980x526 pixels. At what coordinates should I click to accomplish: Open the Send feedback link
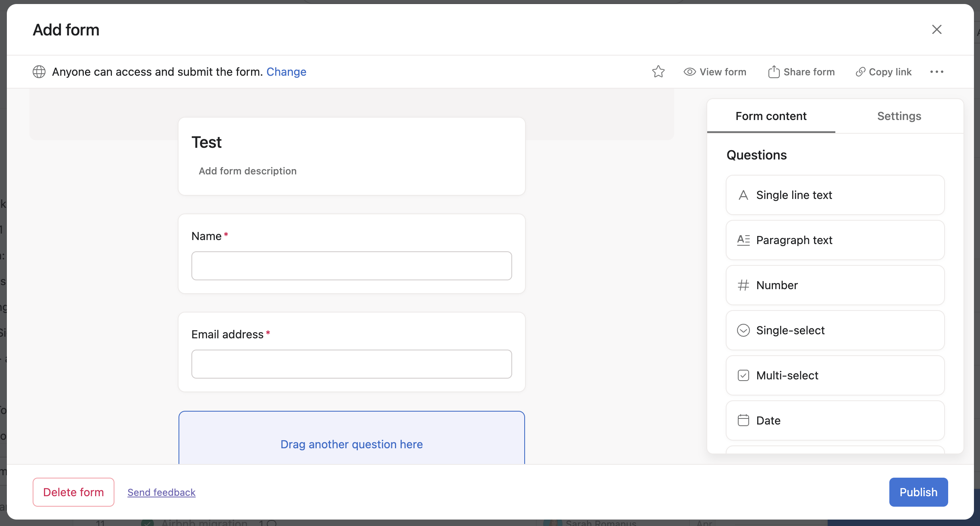point(161,492)
